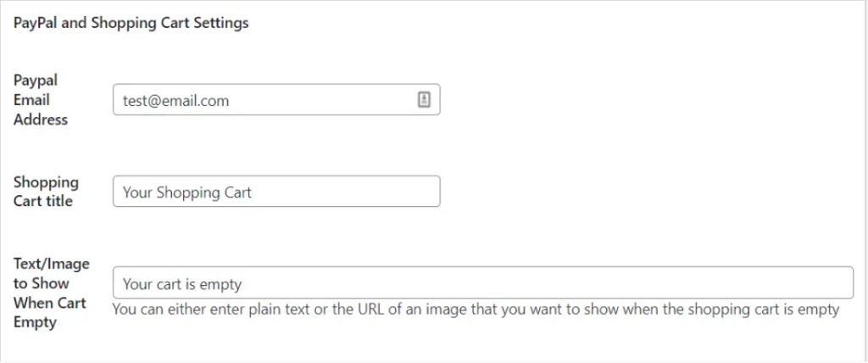This screenshot has height=363, width=868.
Task: Click the word "Empty" in the cart-empty label
Action: (x=35, y=322)
